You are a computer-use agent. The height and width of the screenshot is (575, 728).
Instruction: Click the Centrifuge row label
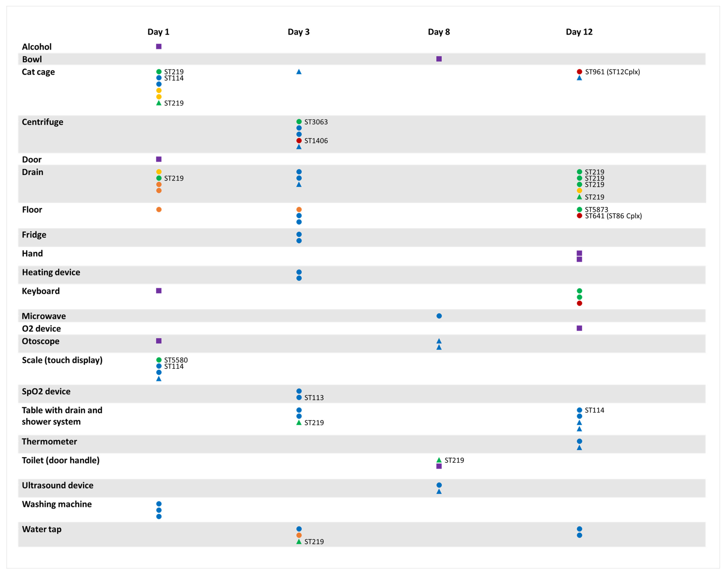click(x=42, y=122)
